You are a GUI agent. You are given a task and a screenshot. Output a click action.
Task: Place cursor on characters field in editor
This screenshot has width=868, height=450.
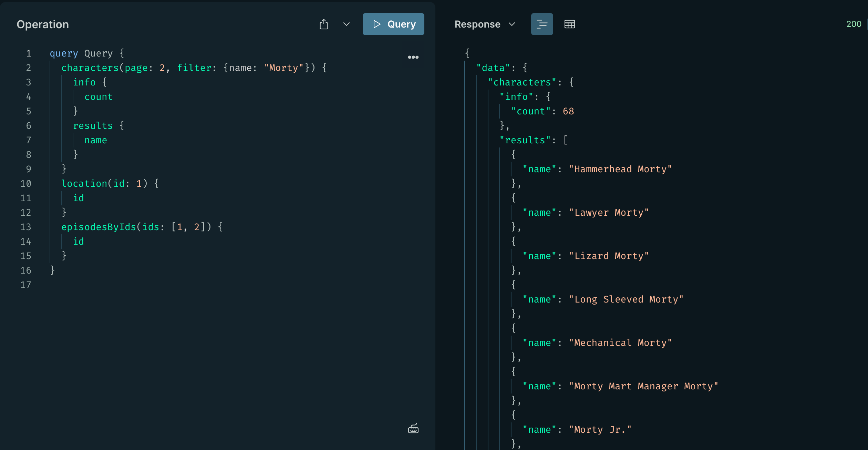[x=90, y=68]
